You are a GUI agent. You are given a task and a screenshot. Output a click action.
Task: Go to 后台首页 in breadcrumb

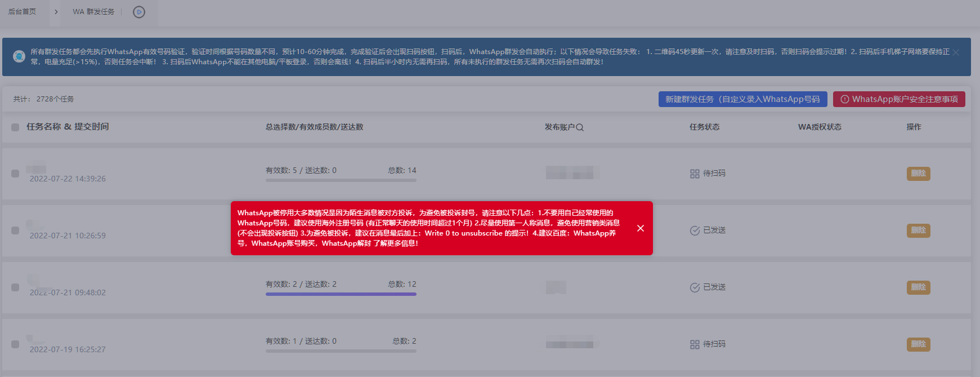pyautogui.click(x=23, y=12)
